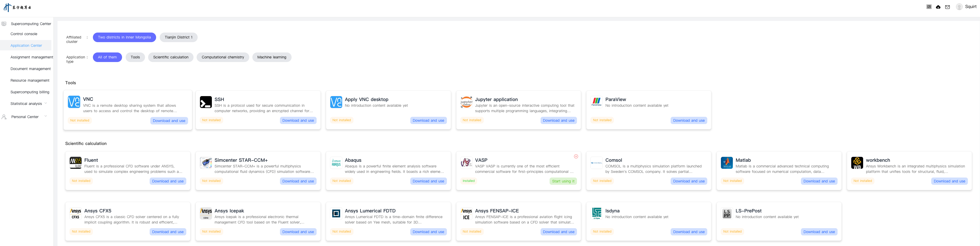980x246 pixels.
Task: Click the workbench WB icon
Action: tap(857, 163)
